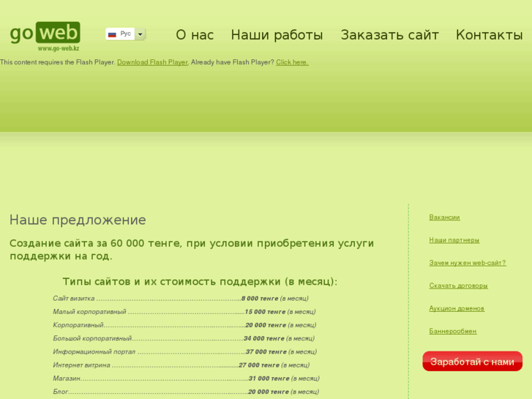This screenshot has width=532, height=399.
Task: Open 'Скачать договоры' link
Action: [458, 286]
